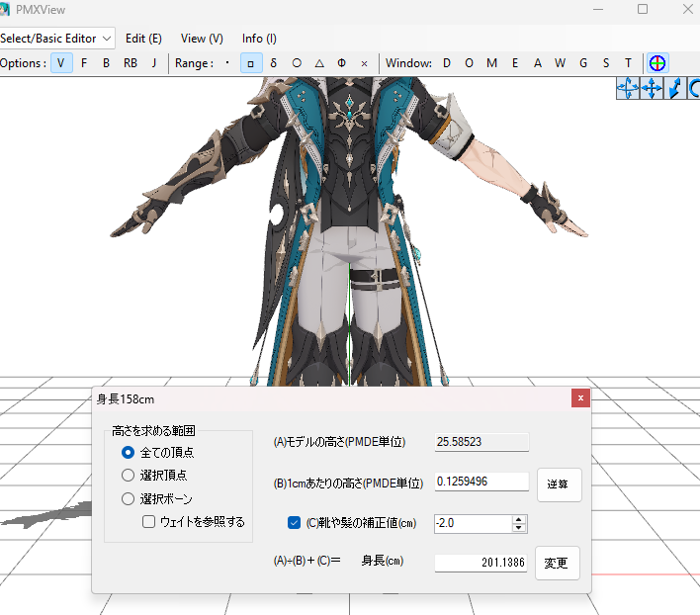Open the T window
The width and height of the screenshot is (700, 615).
click(x=628, y=63)
